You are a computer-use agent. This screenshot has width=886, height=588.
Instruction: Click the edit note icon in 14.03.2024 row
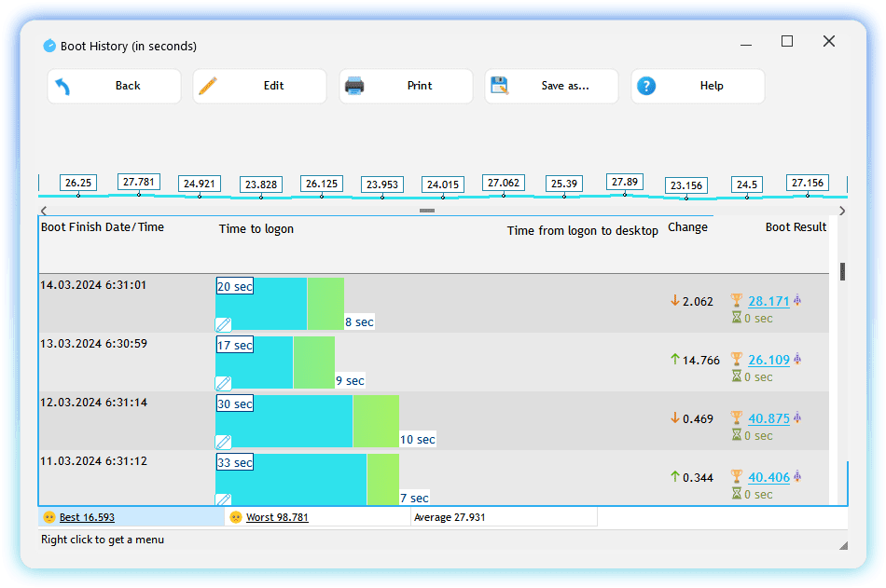click(x=224, y=324)
